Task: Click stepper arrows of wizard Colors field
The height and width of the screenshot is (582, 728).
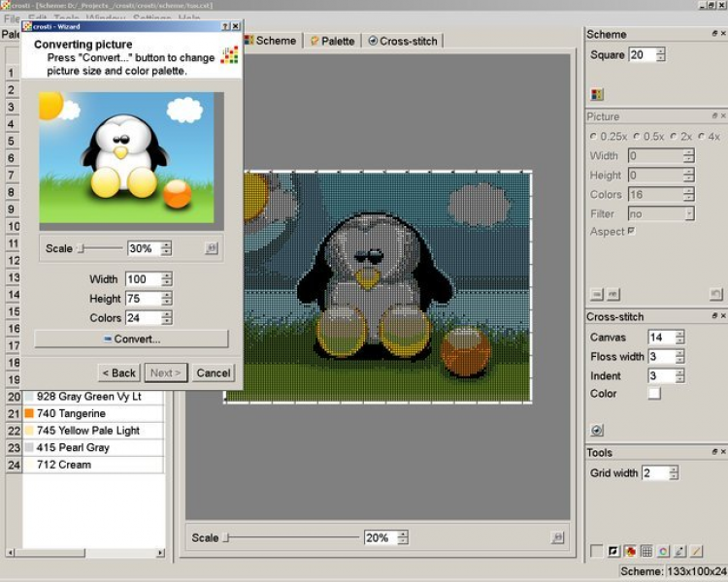Action: [x=167, y=318]
